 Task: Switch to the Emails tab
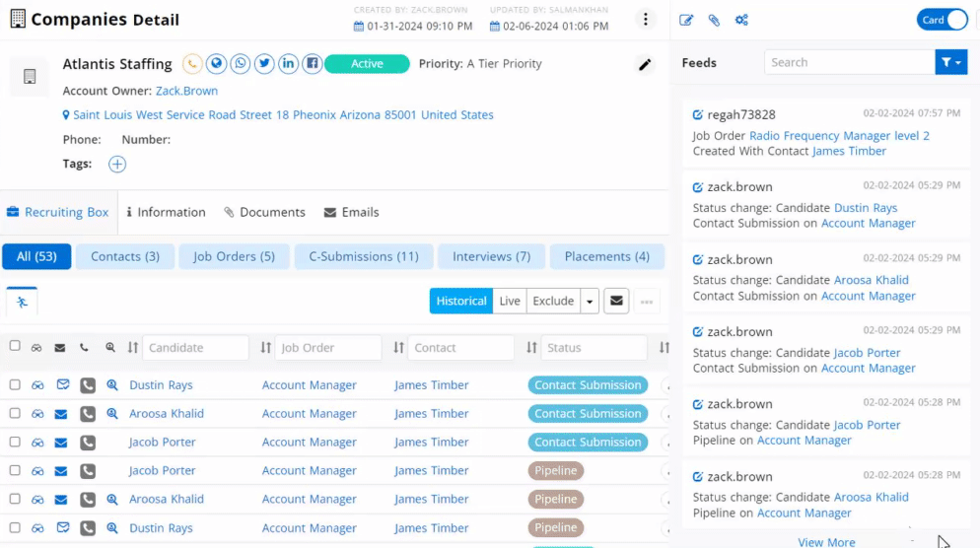tap(351, 213)
